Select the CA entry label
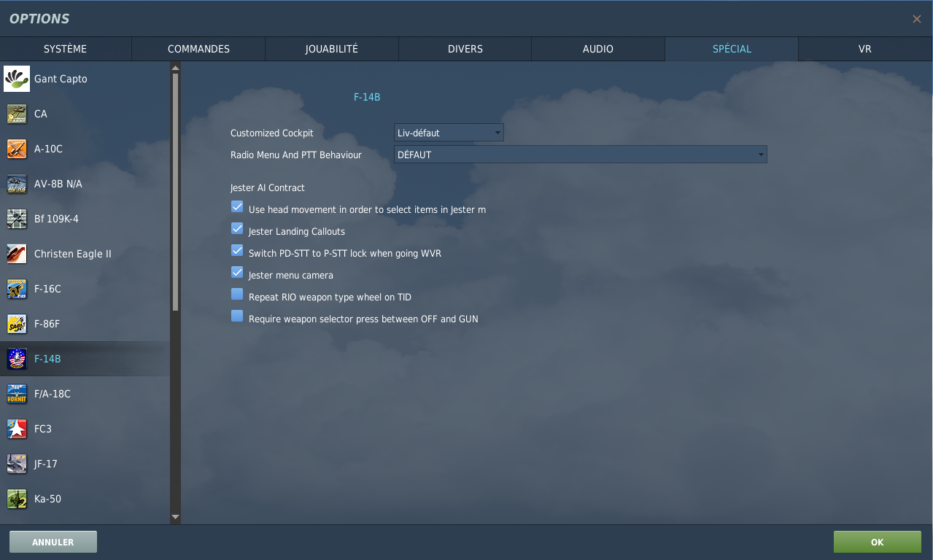This screenshot has height=560, width=933. click(x=41, y=114)
